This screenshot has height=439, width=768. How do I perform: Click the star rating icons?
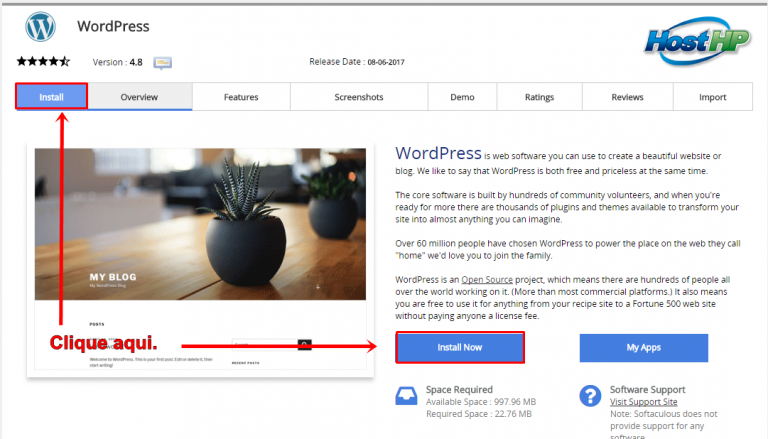pos(43,62)
